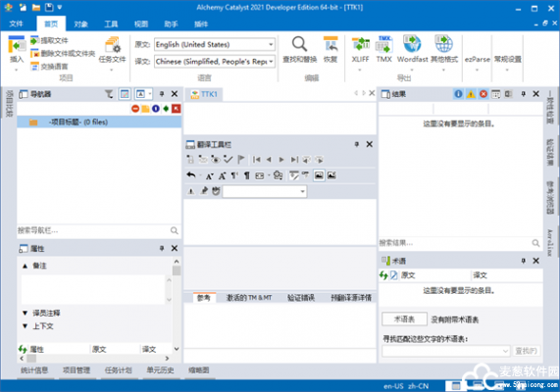The width and height of the screenshot is (560, 392).
Task: Click the XLIFF export icon
Action: [x=360, y=45]
